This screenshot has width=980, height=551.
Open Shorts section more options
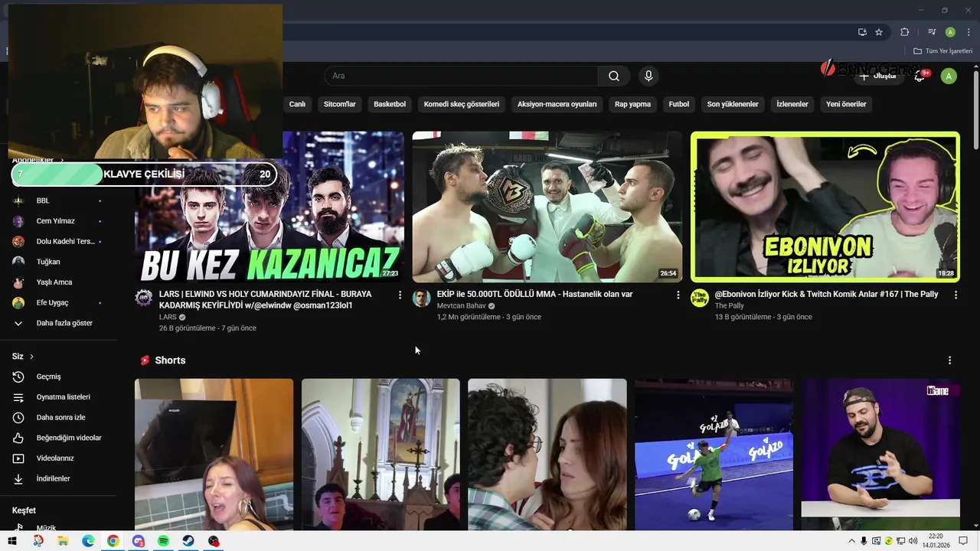tap(949, 360)
